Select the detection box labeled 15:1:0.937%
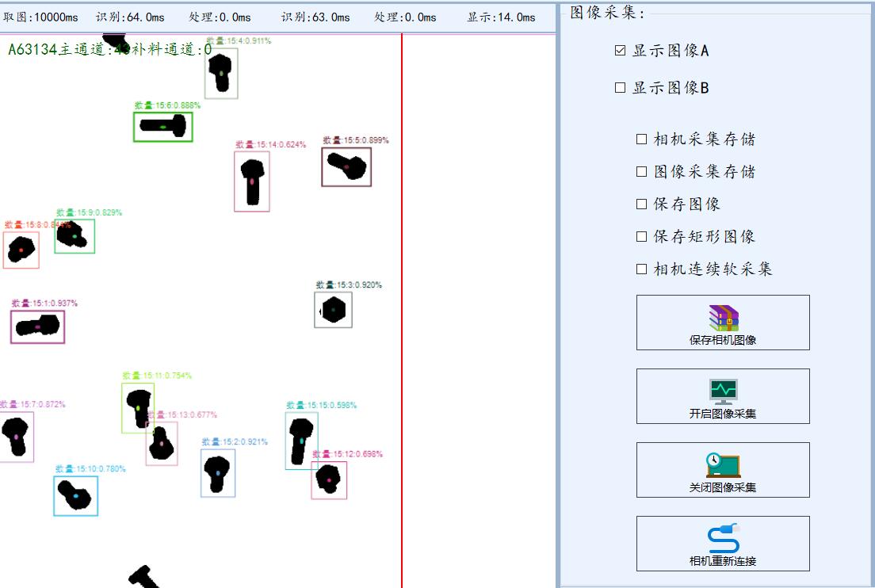Screen dimensions: 875x588 pyautogui.click(x=37, y=326)
